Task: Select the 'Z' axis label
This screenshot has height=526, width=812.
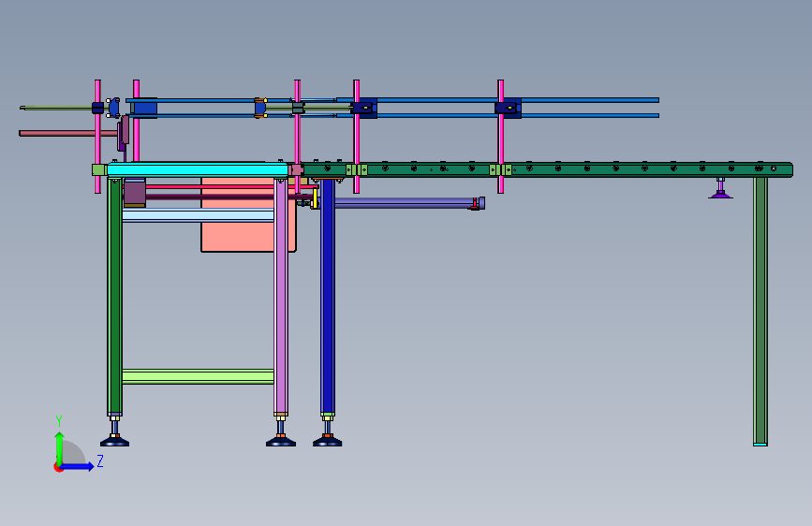Action: tap(100, 460)
